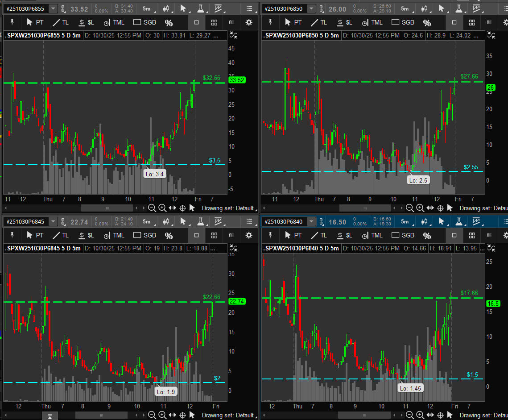This screenshot has width=508, height=420.
Task: Click horizontal scrollbar thumb under P6850 chart
Action: pyautogui.click(x=365, y=208)
